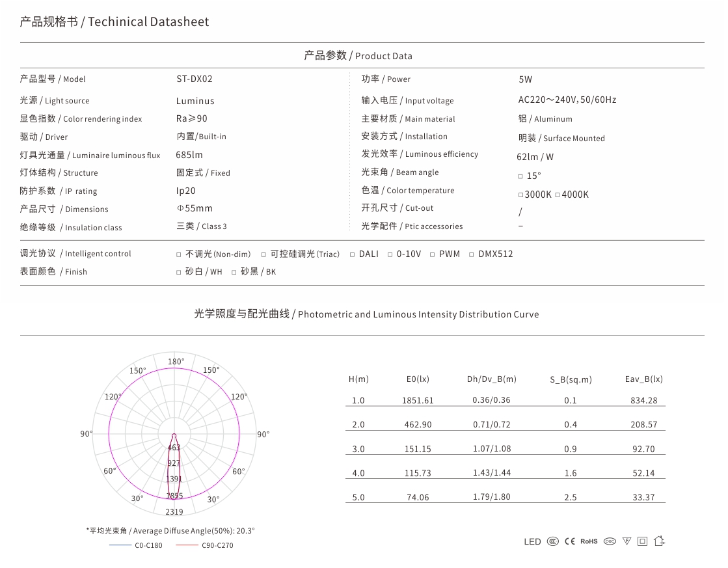
Task: Check the DALI dimming checkbox
Action: pyautogui.click(x=353, y=254)
